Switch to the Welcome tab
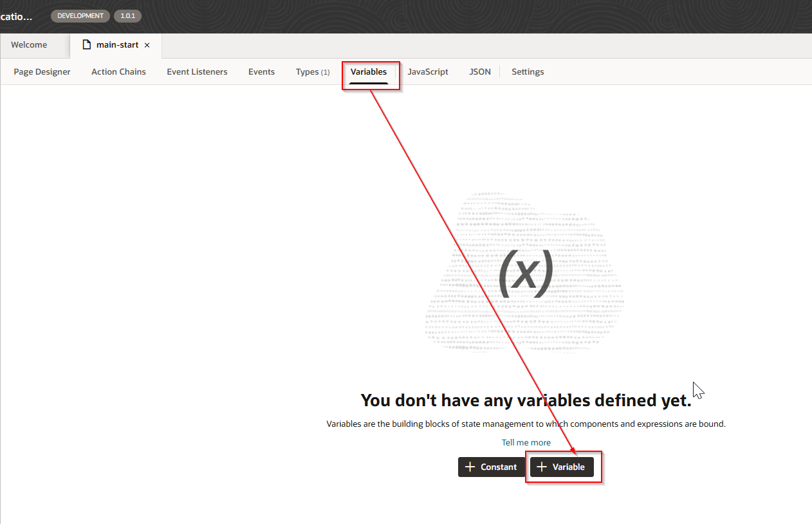Screen dimensions: 812x524 click(29, 45)
